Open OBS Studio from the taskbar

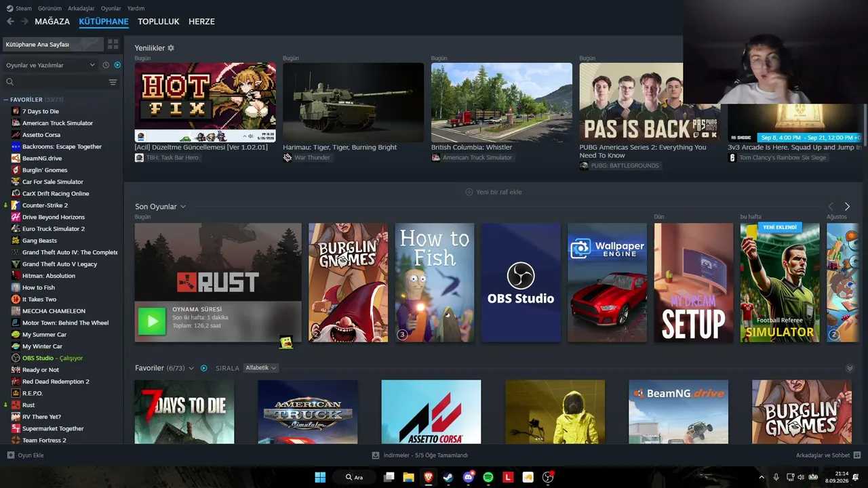click(548, 477)
